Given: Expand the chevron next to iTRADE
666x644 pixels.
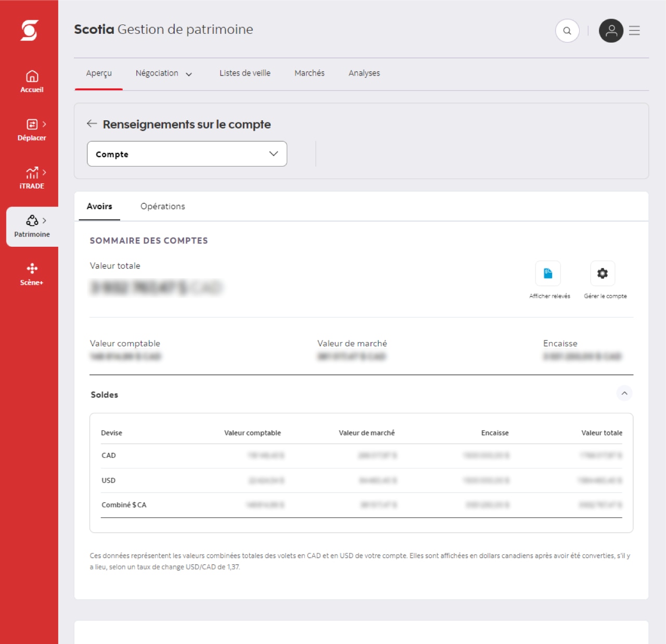Looking at the screenshot, I should click(44, 172).
